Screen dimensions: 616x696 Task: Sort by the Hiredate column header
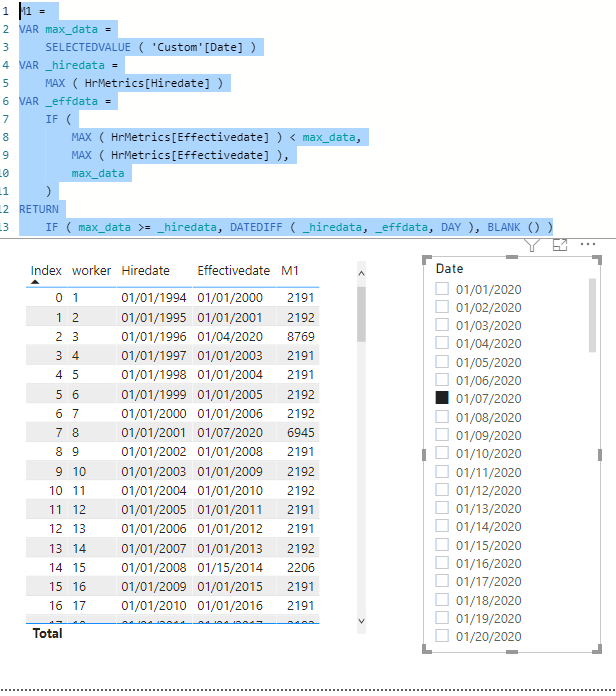click(x=146, y=270)
